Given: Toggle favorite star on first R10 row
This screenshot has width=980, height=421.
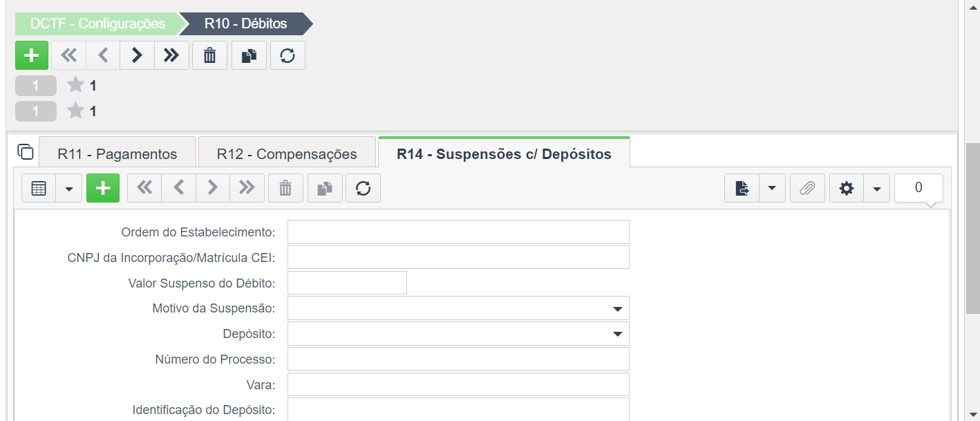Looking at the screenshot, I should point(75,85).
